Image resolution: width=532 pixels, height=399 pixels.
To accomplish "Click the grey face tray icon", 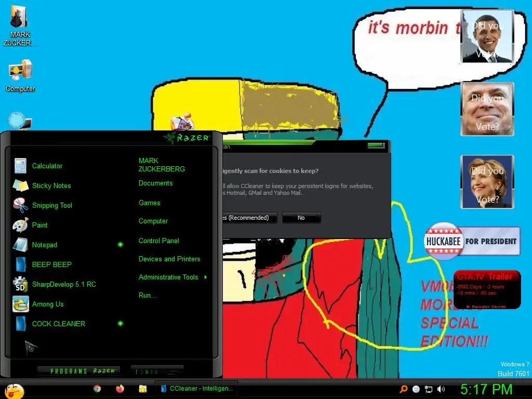I will click(416, 389).
